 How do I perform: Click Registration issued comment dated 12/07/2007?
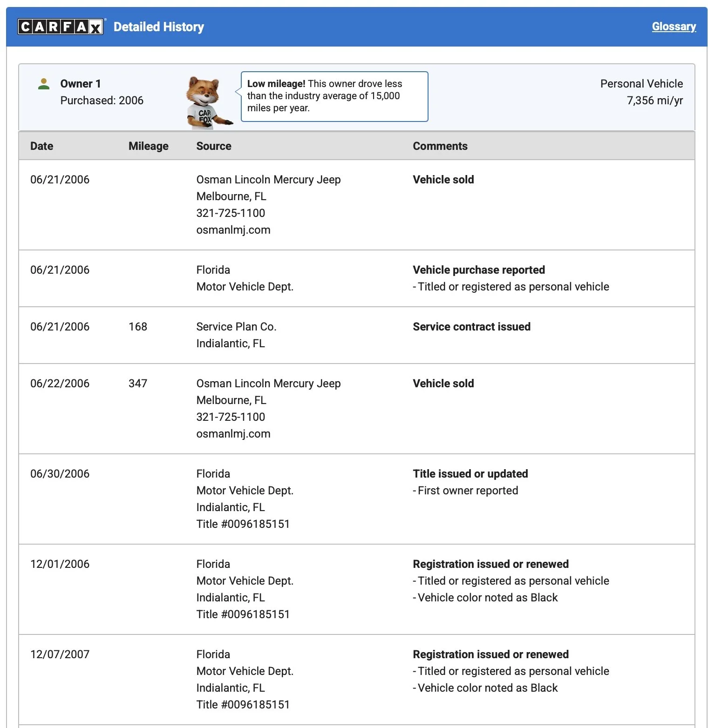(490, 654)
